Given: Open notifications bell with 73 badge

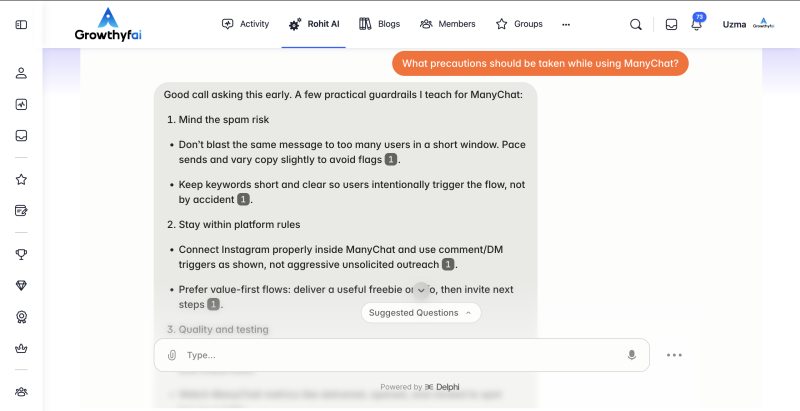Looking at the screenshot, I should click(x=696, y=24).
